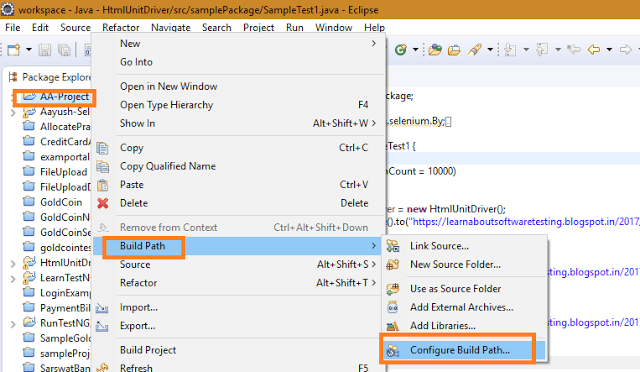The image size is (640, 372).
Task: Choose Go Into in context menu
Action: [x=239, y=62]
